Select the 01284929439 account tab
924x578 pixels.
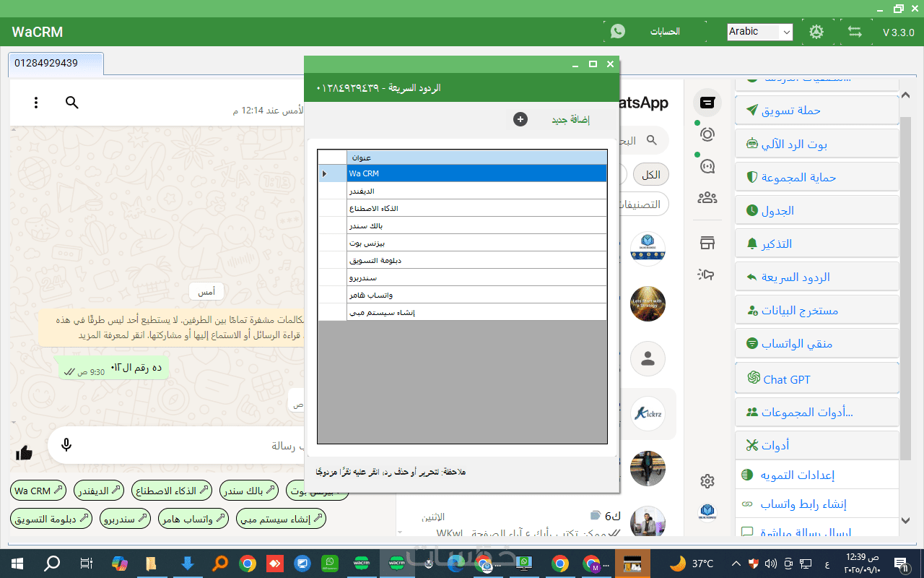(x=56, y=64)
